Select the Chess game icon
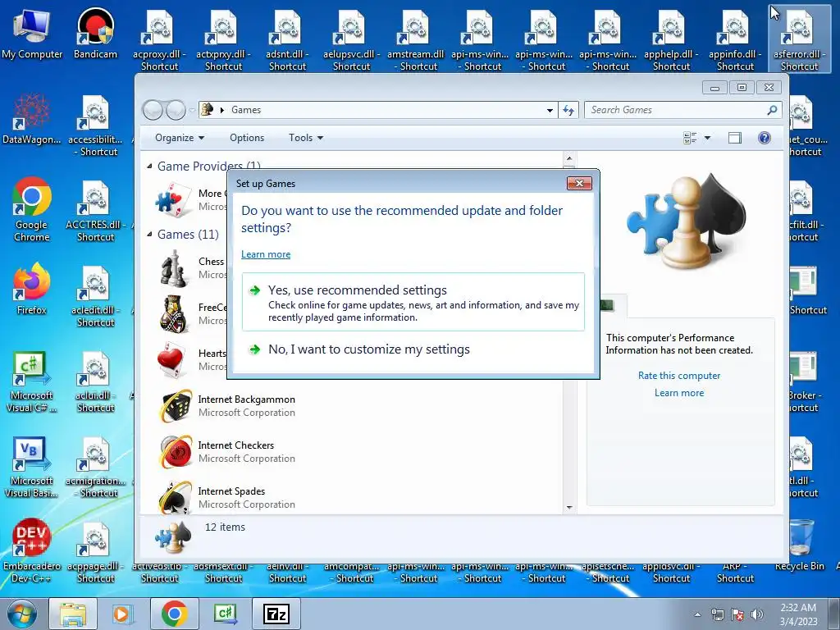The image size is (840, 630). click(x=174, y=268)
